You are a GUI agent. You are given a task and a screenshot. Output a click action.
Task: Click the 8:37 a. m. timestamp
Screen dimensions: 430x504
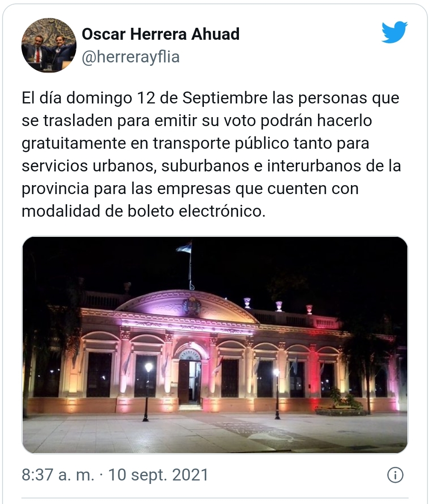[58, 475]
